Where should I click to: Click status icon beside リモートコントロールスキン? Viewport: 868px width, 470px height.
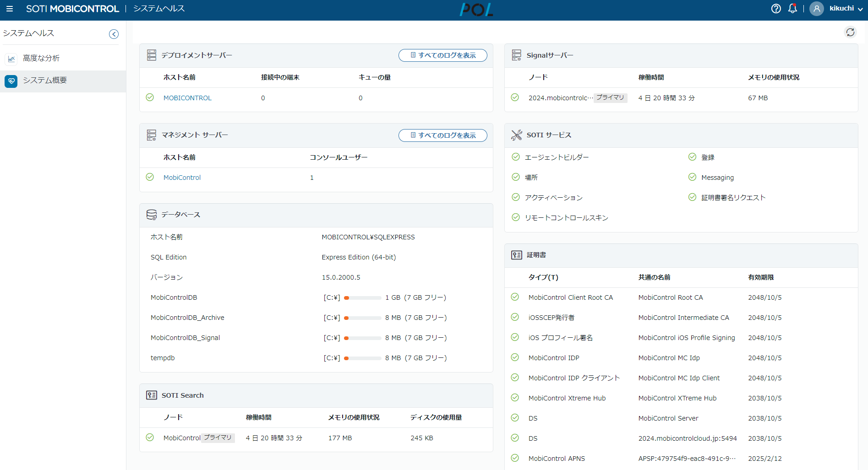[516, 217]
